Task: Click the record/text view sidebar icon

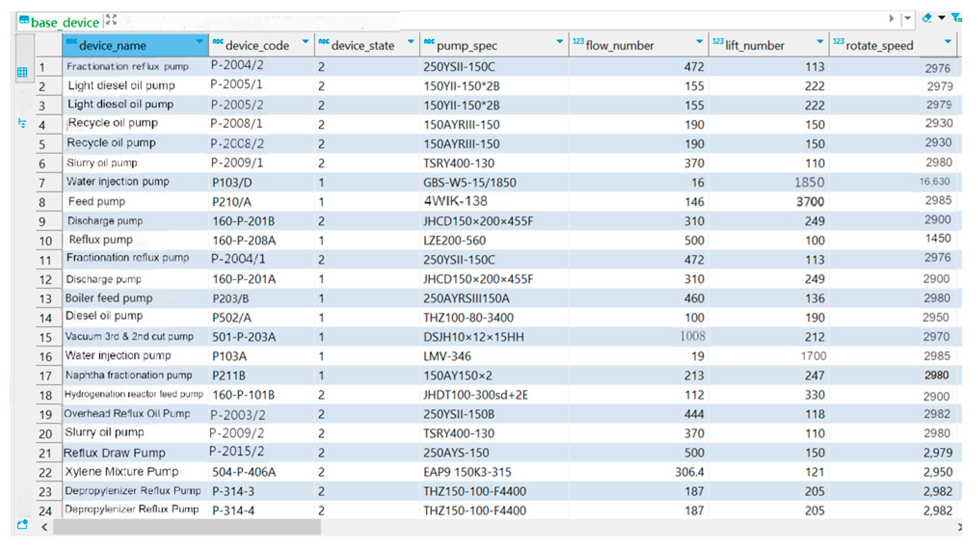Action: click(x=22, y=123)
